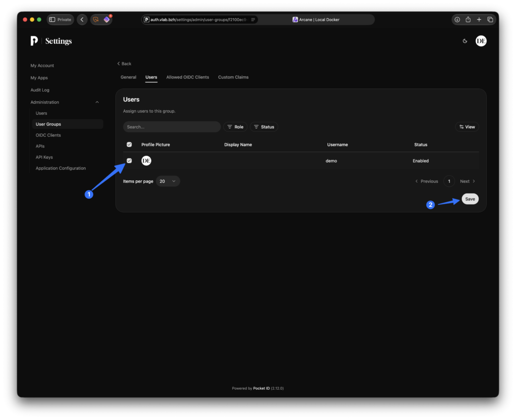Sort by Username column header

coord(337,145)
